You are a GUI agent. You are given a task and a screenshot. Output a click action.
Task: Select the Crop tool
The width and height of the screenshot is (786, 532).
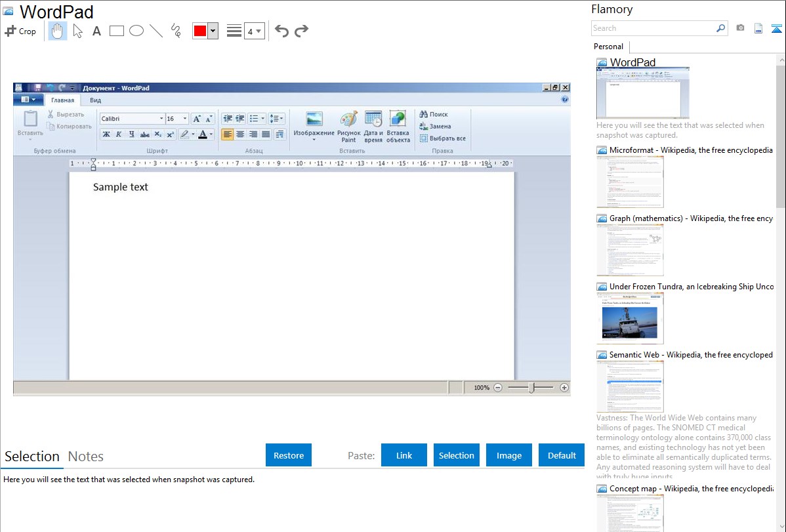20,31
